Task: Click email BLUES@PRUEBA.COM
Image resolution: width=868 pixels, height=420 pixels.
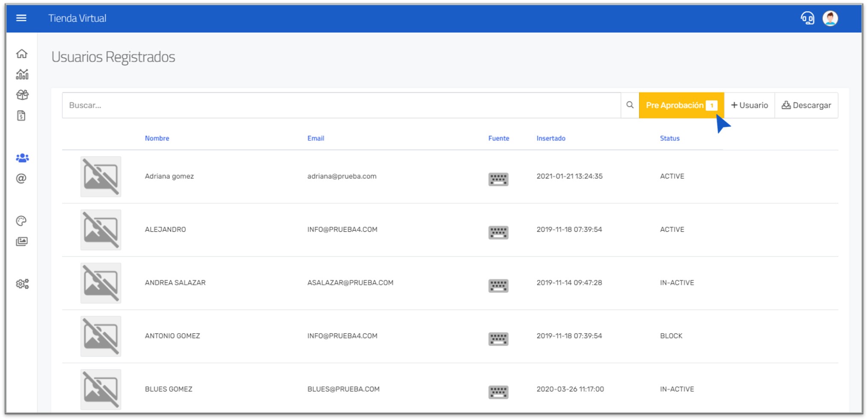Action: pyautogui.click(x=343, y=389)
